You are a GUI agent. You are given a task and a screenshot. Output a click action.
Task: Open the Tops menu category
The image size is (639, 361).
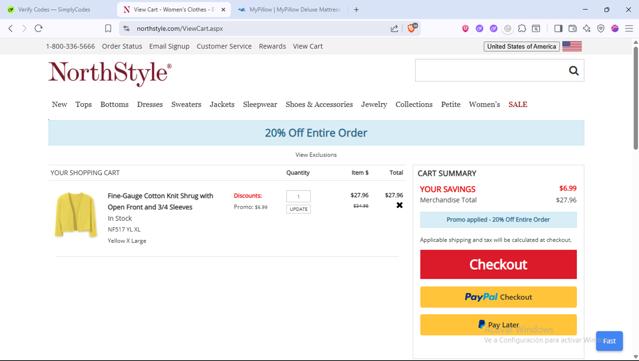(83, 104)
